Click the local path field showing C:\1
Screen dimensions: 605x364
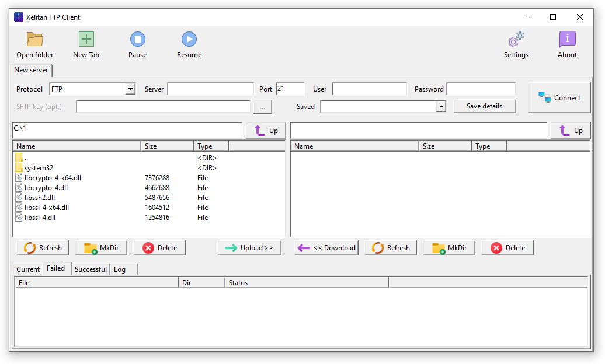click(127, 130)
